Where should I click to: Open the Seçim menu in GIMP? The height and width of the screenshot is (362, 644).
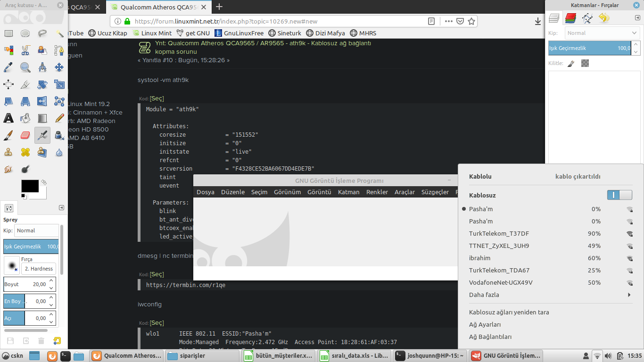pos(259,192)
